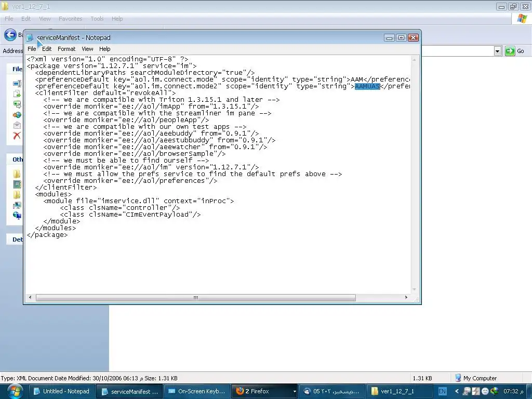The image size is (532, 399).
Task: Click the override line for ee://aol/imApp
Action: (151, 106)
